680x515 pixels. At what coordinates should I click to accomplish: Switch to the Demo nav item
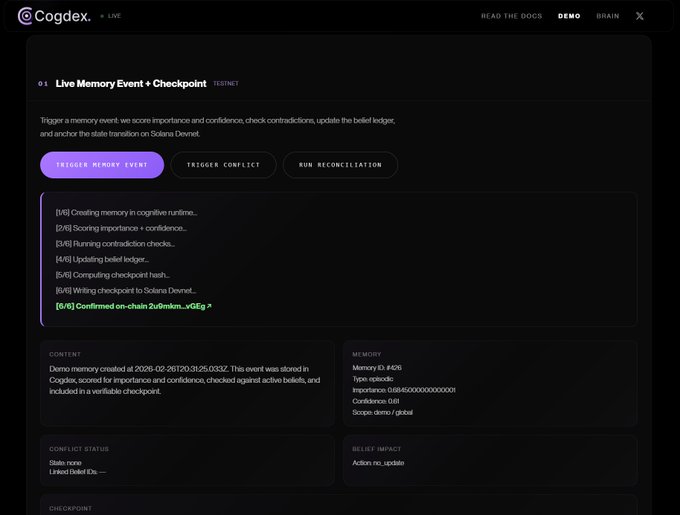pos(569,16)
